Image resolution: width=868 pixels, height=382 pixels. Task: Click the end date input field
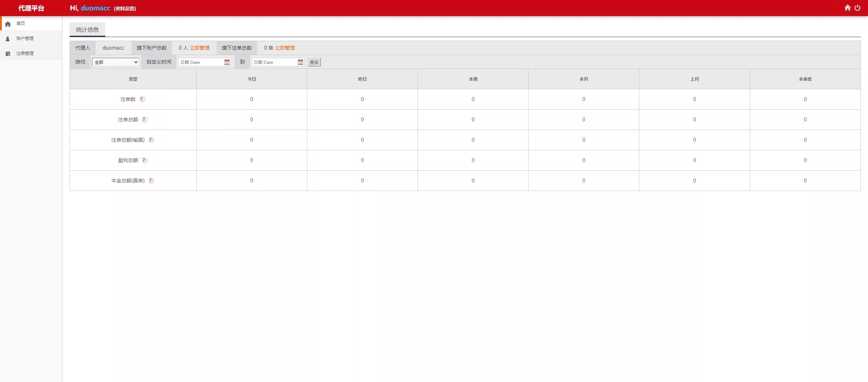pos(274,62)
